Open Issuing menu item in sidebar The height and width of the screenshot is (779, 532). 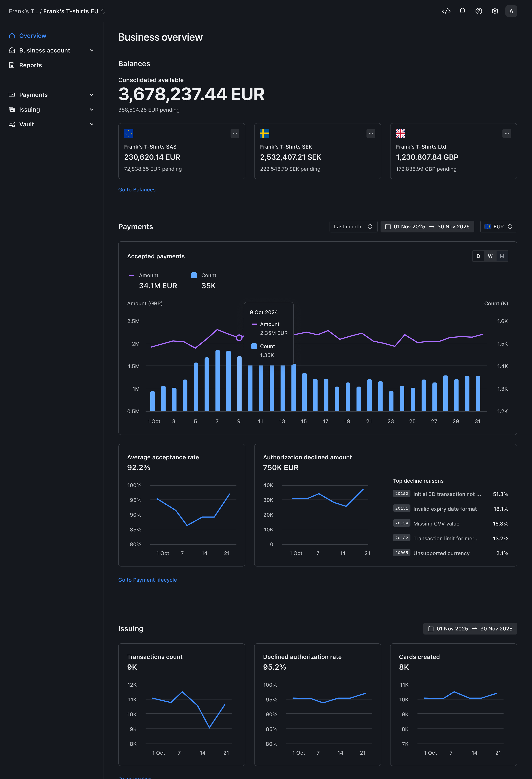(52, 109)
